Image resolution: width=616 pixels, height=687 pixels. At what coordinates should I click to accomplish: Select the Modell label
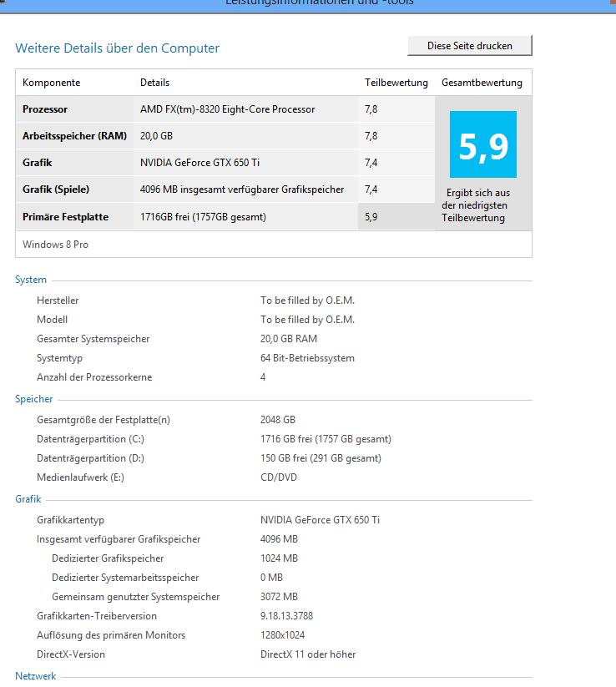coord(52,320)
